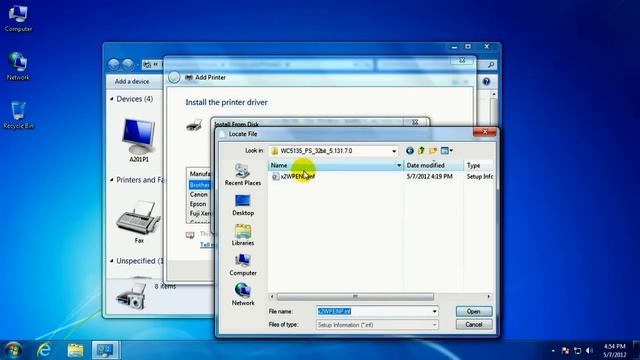
Task: Open the Name column filter arrow
Action: 399,165
